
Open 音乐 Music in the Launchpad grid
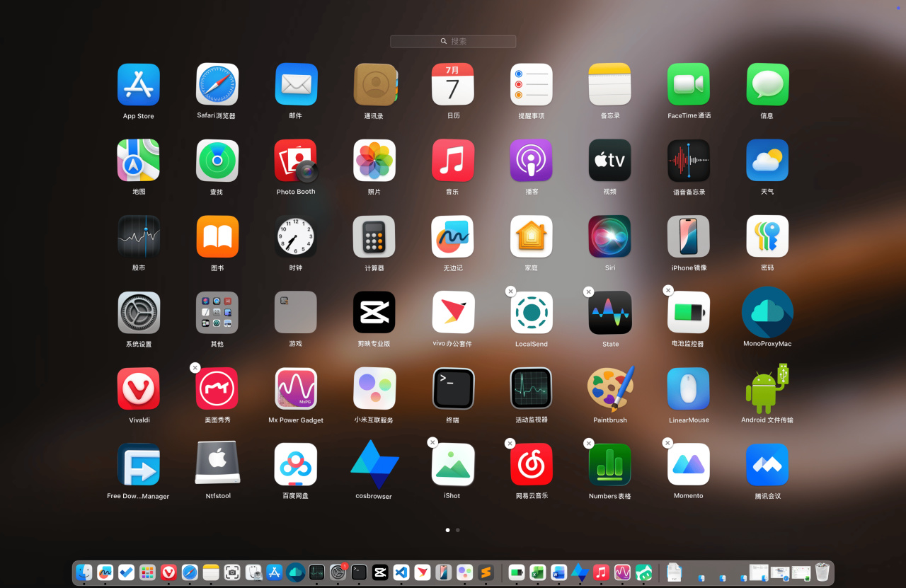point(453,161)
